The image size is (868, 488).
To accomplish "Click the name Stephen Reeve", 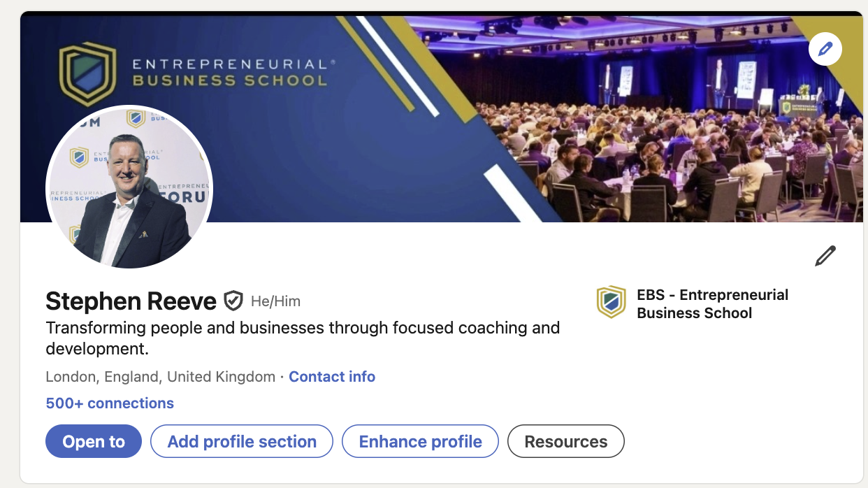I will coord(131,301).
